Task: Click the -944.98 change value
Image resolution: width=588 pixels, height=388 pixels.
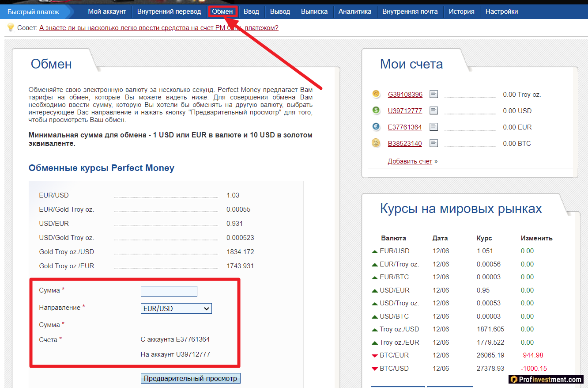Action: tap(532, 355)
